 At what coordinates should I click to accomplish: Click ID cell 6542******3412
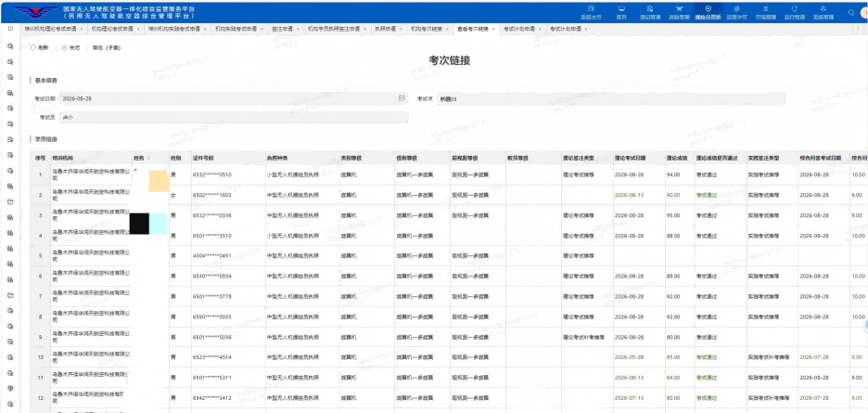pos(211,397)
